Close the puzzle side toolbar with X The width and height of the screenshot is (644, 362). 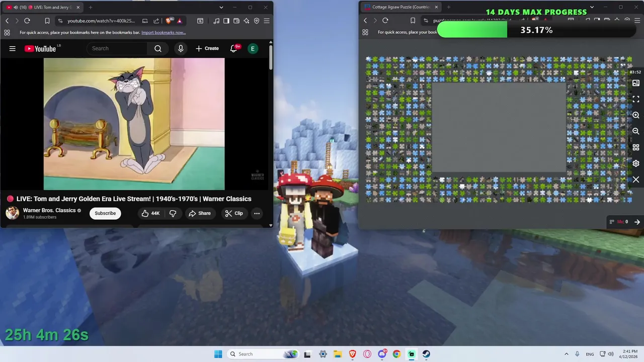click(636, 179)
